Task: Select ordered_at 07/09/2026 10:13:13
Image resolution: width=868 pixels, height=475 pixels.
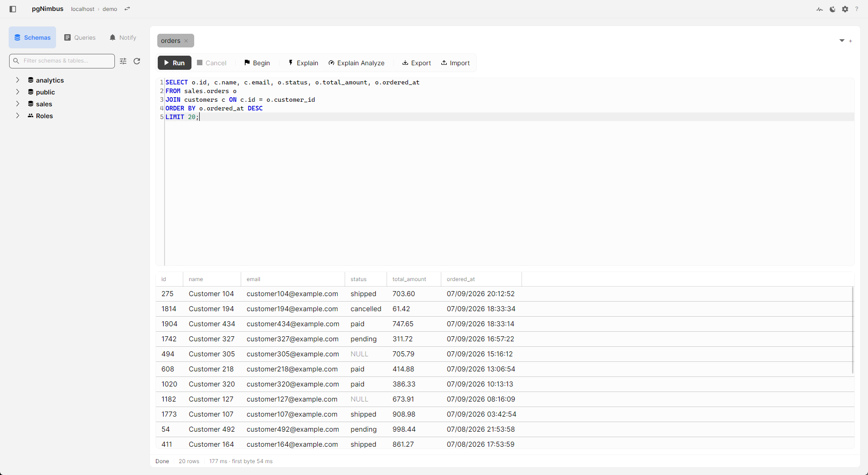Action: point(481,384)
